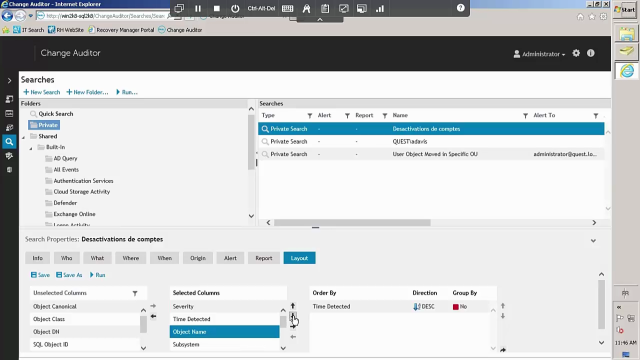The width and height of the screenshot is (640, 360).
Task: Collapse the Built-In folder node
Action: tap(31, 148)
